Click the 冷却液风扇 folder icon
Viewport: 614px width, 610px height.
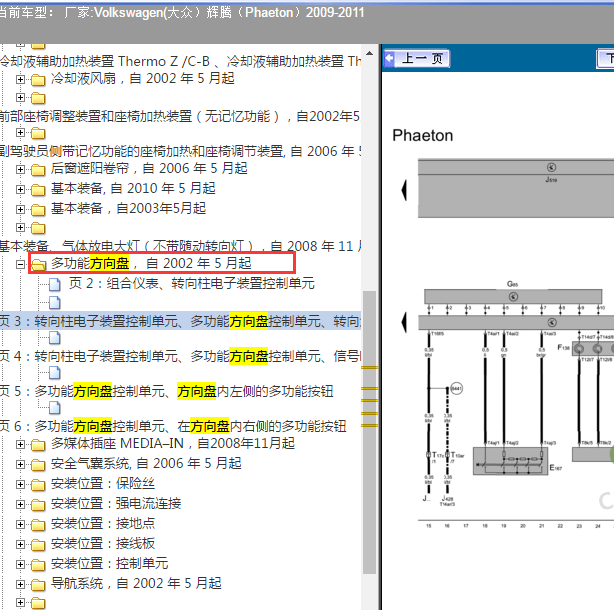38,80
